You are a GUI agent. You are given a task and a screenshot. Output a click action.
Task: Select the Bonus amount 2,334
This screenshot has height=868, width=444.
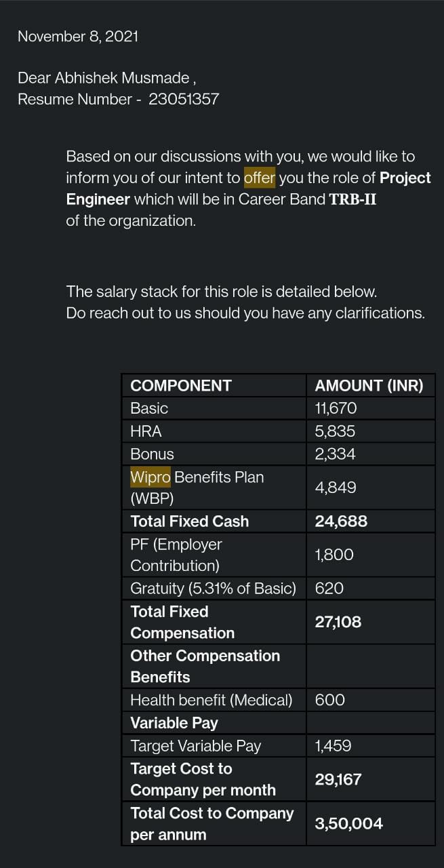coord(335,454)
